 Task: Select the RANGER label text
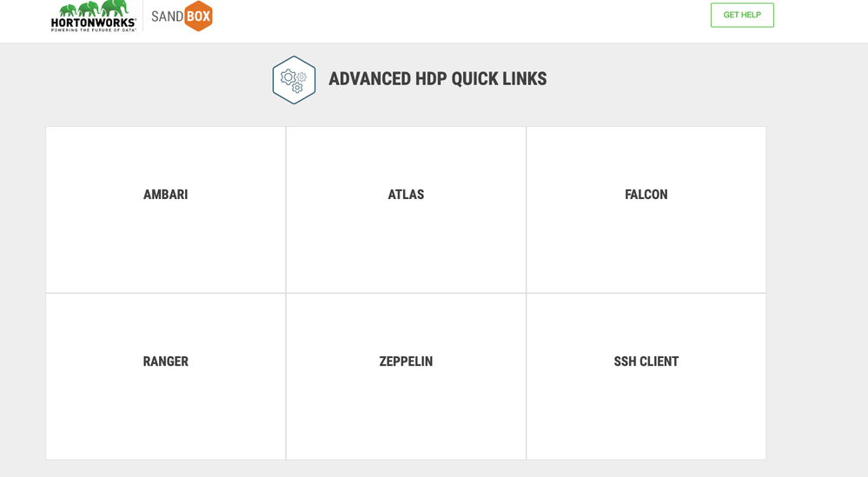[165, 361]
